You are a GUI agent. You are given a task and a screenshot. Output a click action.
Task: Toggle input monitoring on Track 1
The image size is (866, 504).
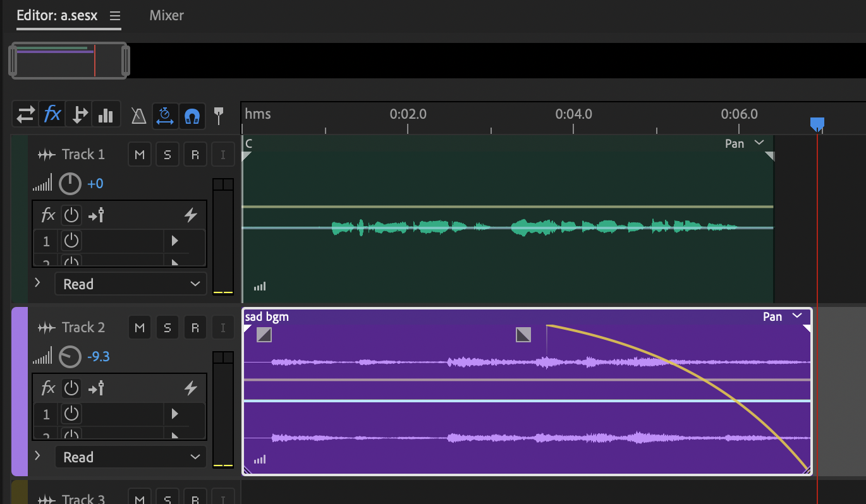(223, 155)
